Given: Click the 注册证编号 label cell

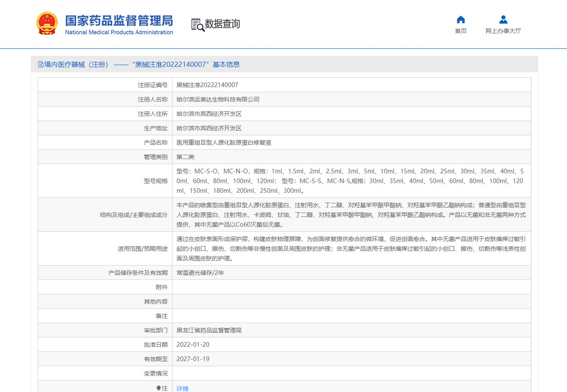Looking at the screenshot, I should pos(105,85).
